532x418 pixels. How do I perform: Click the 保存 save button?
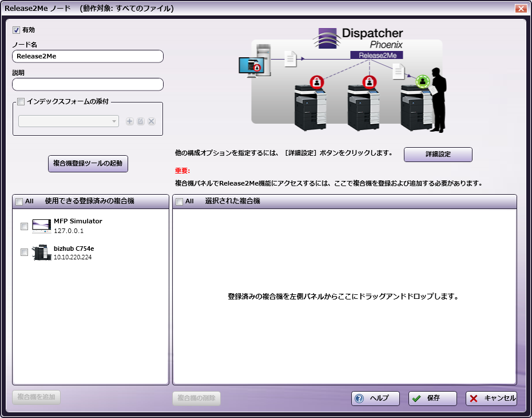432,399
